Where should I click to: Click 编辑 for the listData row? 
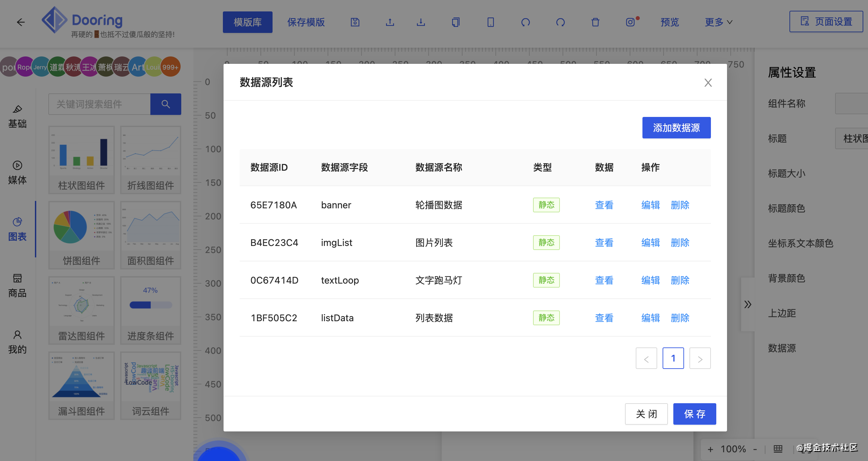tap(650, 318)
